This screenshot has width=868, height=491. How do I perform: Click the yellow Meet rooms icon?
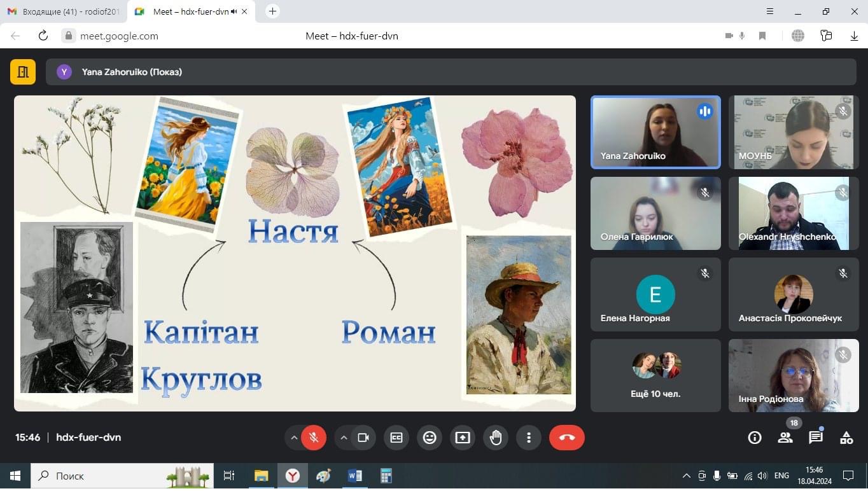[23, 72]
